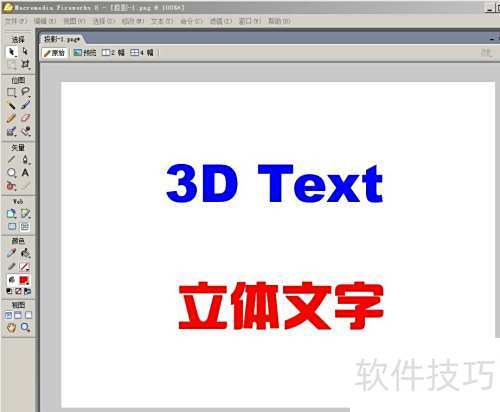Show the 原始 (Original) view
The height and width of the screenshot is (412, 500).
(x=55, y=53)
